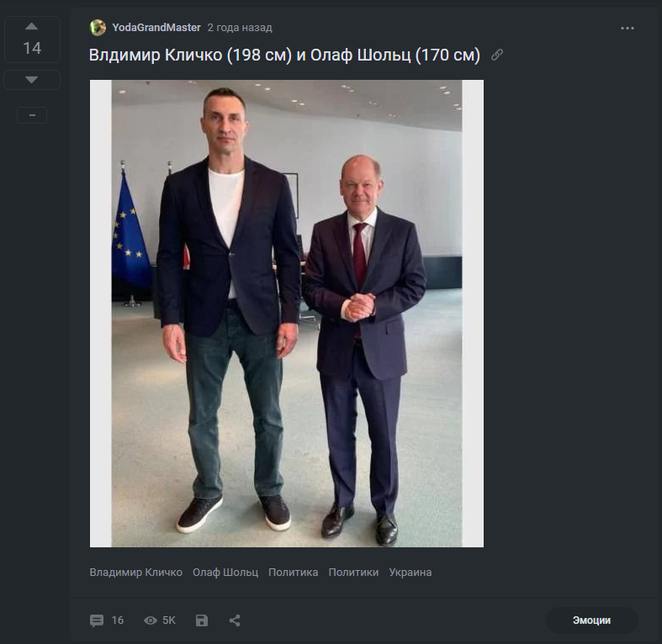
Task: Downvote the post with the down arrow
Action: point(32,80)
